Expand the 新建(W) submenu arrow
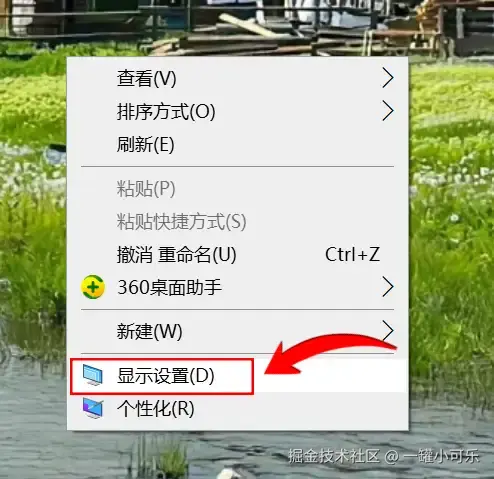The height and width of the screenshot is (479, 494). [388, 331]
